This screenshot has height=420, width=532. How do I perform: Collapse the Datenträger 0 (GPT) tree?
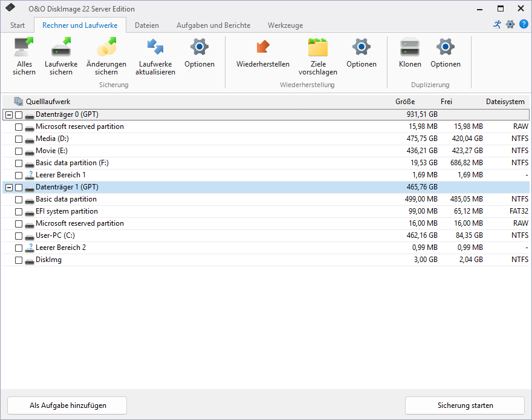[x=8, y=115]
